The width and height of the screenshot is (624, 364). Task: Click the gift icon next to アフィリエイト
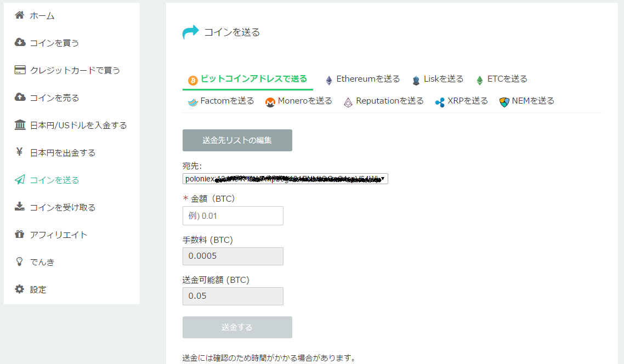tap(19, 235)
